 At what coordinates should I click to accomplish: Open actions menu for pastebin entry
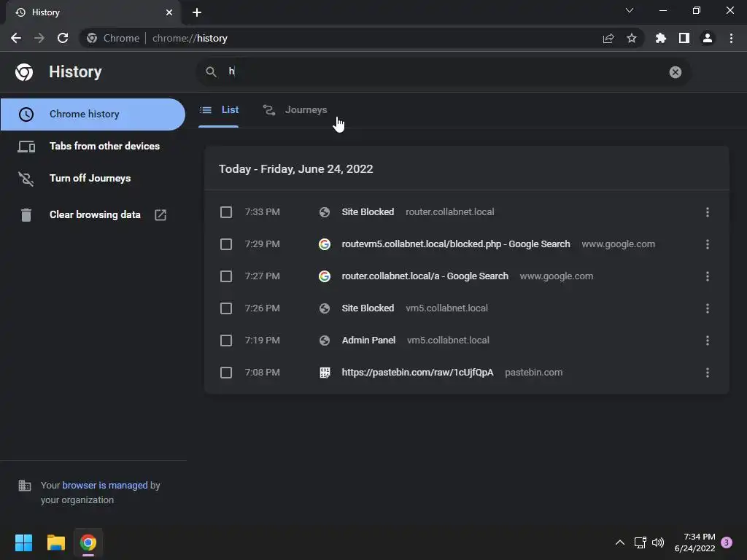(708, 373)
